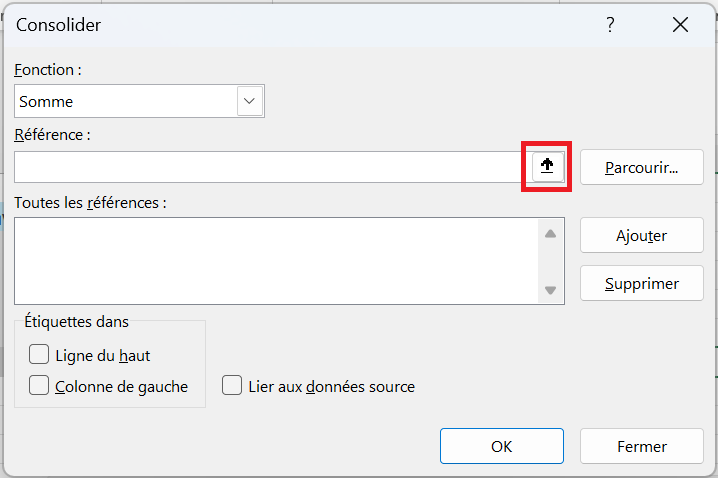
Task: Click the Consolider title bar text
Action: tap(59, 26)
